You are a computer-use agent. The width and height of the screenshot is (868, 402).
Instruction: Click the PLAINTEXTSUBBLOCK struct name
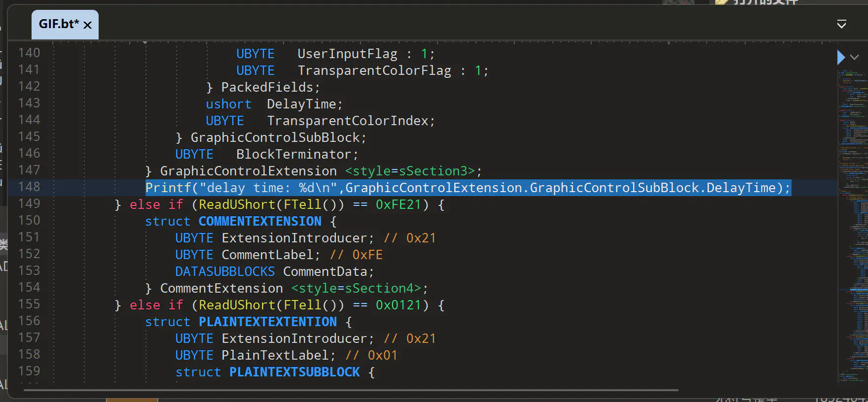coord(294,372)
